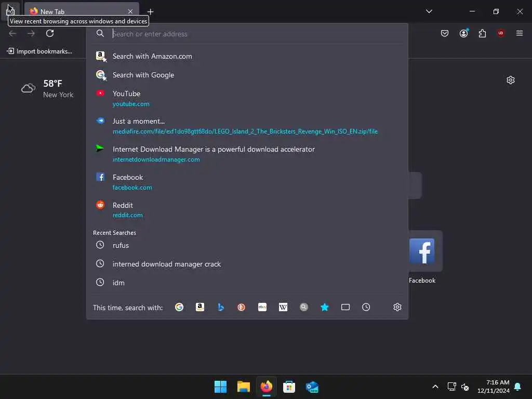
Task: Search this time with eBay icon
Action: click(x=262, y=308)
